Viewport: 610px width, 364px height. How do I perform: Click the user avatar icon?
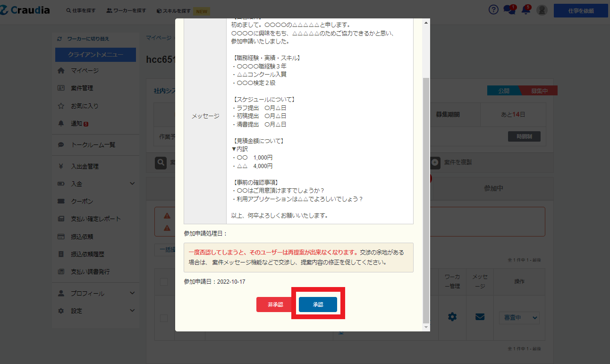tap(542, 10)
